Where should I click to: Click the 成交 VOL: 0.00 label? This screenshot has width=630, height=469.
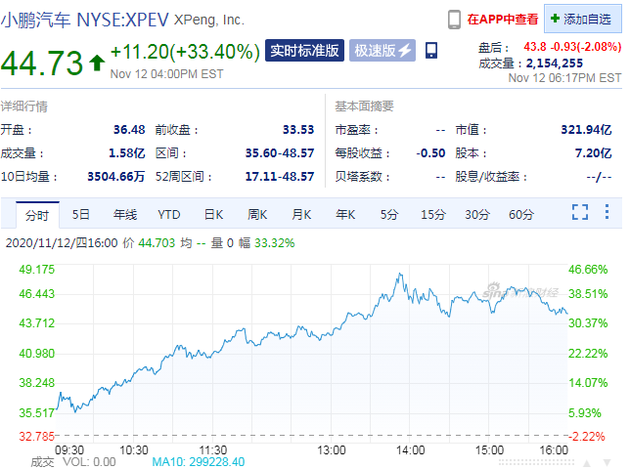click(74, 462)
